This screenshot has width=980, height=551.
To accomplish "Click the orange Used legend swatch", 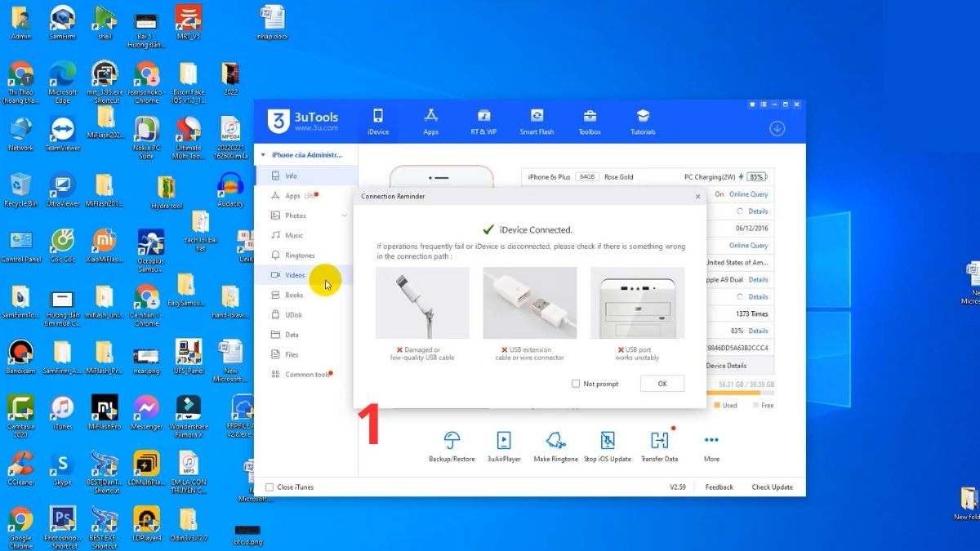I will pyautogui.click(x=718, y=405).
